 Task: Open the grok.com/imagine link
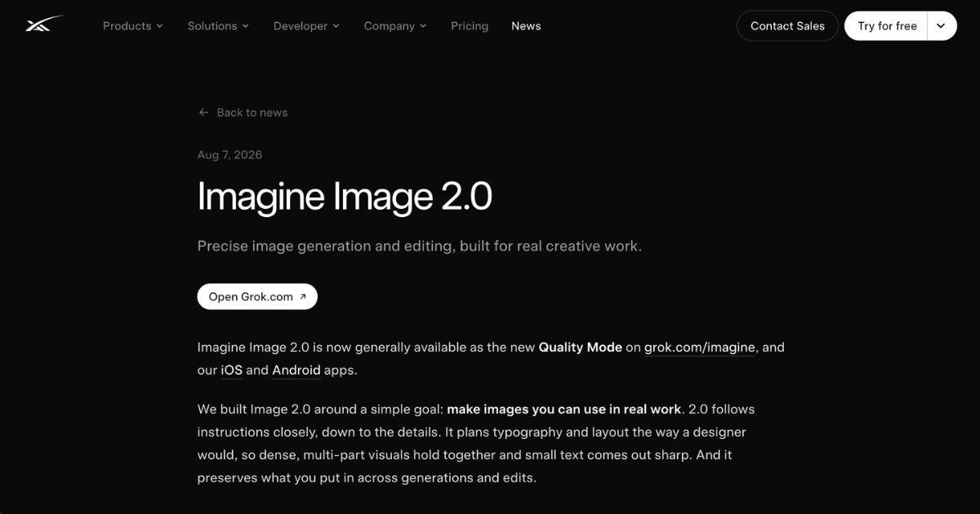coord(700,348)
